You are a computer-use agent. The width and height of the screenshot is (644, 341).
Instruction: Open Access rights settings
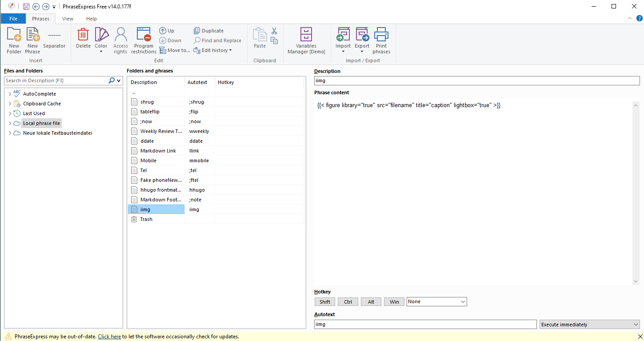pos(120,40)
